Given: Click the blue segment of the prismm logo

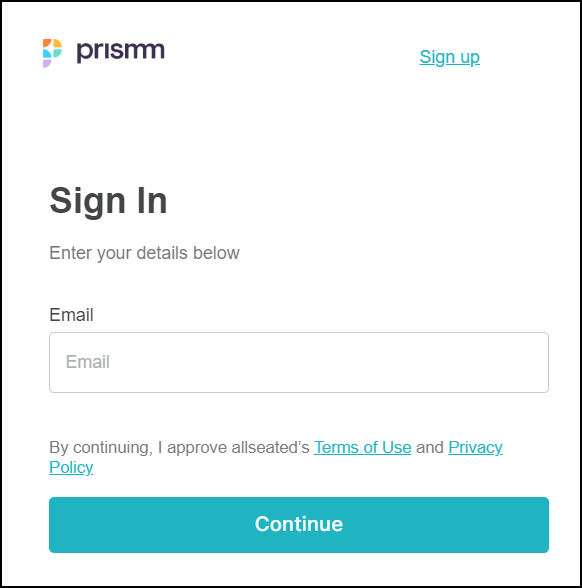Looking at the screenshot, I should [x=47, y=54].
